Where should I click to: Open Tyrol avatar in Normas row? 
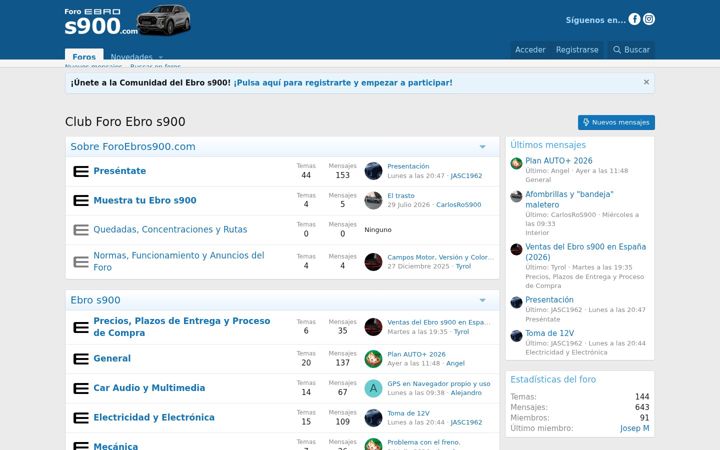coord(373,262)
